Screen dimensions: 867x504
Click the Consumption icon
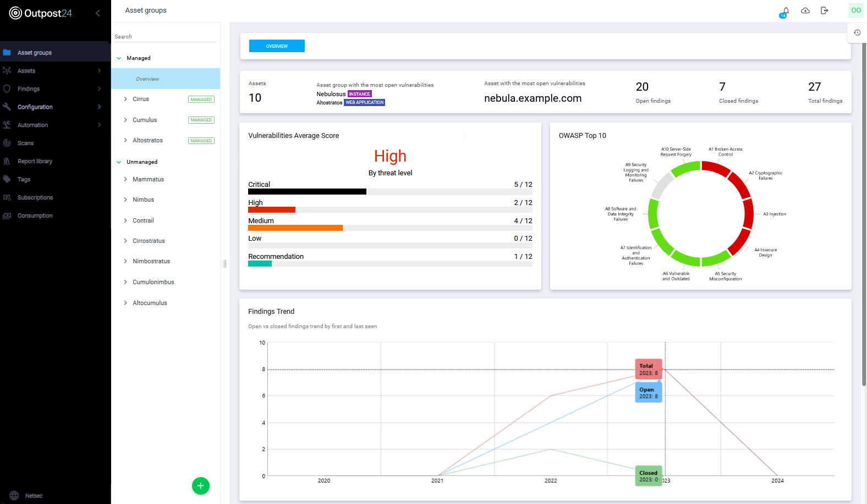click(7, 216)
